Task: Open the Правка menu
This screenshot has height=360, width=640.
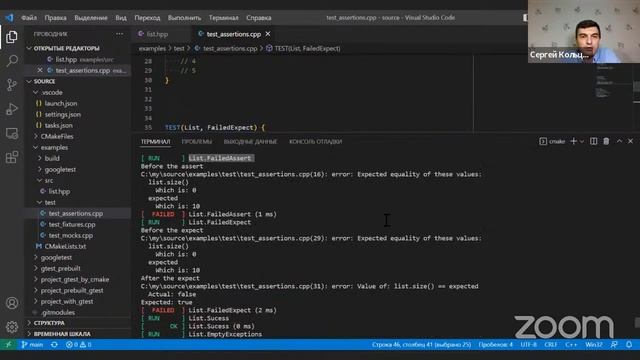Action: (x=56, y=18)
